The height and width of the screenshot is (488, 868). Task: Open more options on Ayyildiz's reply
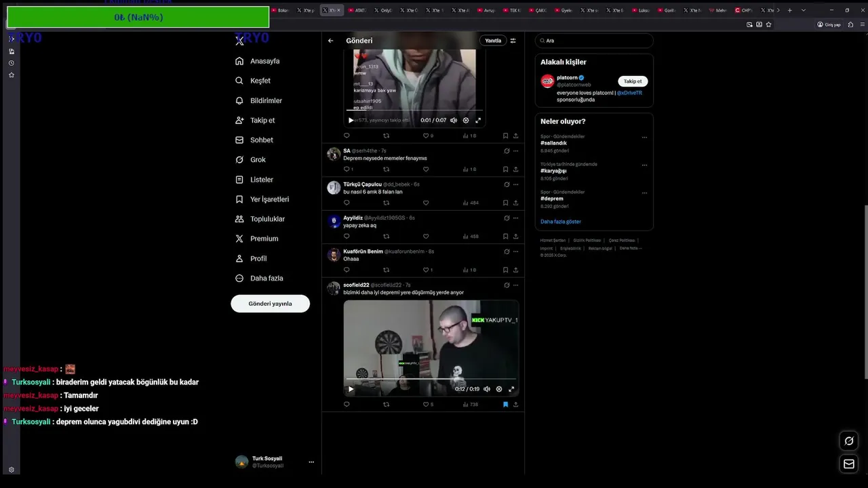[516, 218]
